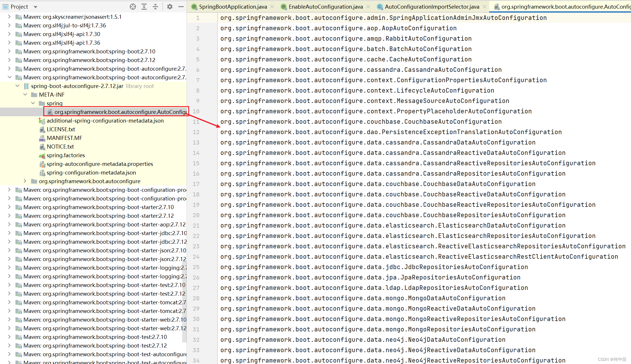Viewport: 631px width, 364px height.
Task: Click library icon of spring-boot-test:2.7.10
Action: click(19, 337)
